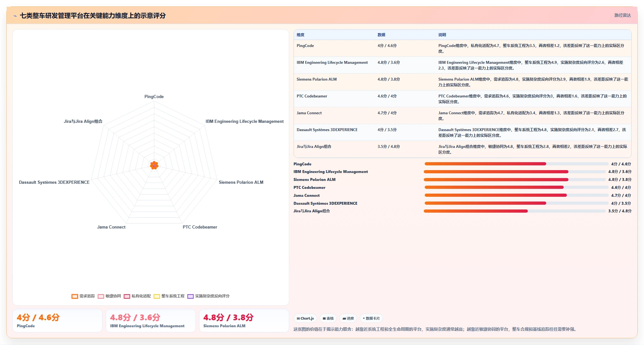The image size is (644, 345).
Task: Toggle the 实施复杂度反向评分 legend item
Action: point(208,296)
